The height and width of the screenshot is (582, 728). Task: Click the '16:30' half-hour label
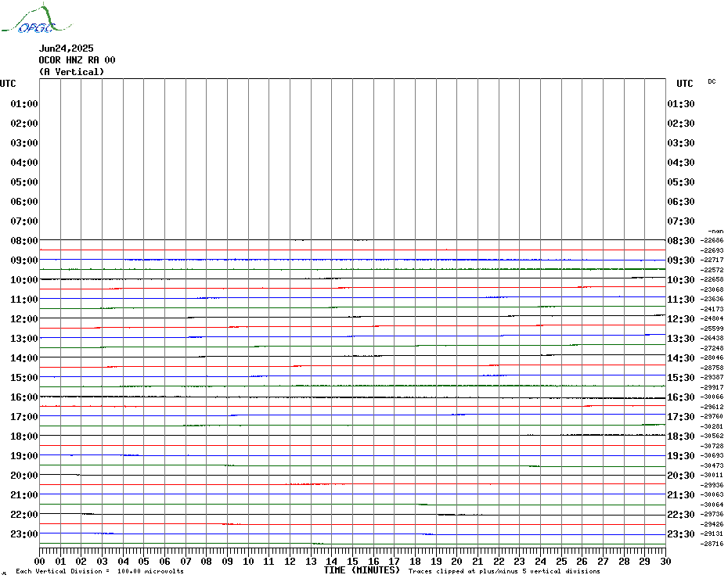(681, 397)
